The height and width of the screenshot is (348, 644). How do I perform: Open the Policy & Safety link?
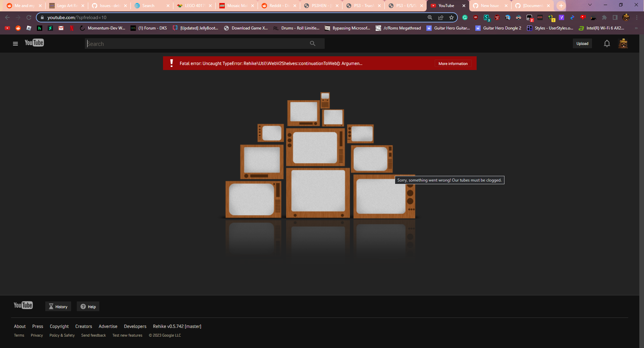[x=62, y=335]
